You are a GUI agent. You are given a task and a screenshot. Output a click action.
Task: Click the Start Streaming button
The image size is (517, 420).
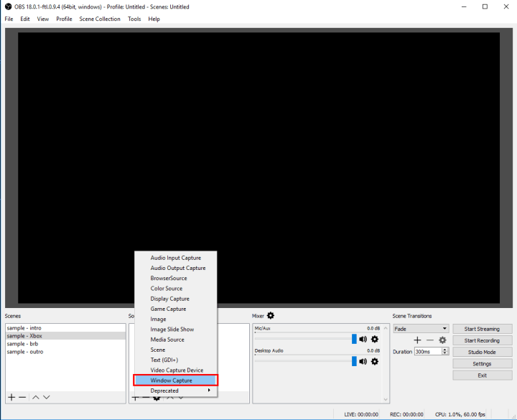tap(482, 329)
